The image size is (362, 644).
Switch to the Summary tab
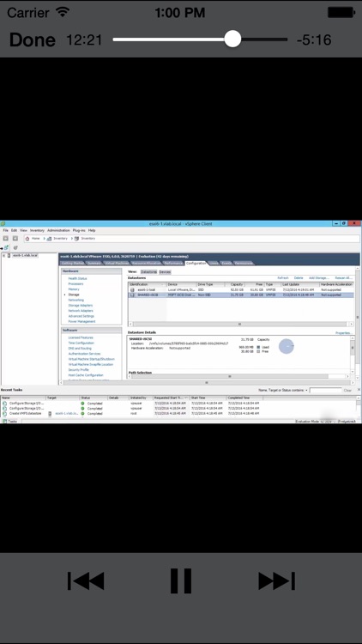pos(94,263)
